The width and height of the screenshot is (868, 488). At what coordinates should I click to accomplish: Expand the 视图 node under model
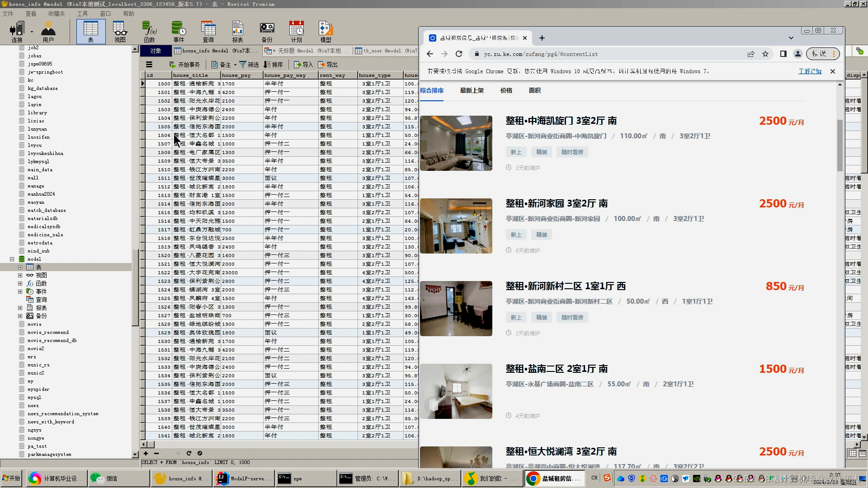tap(20, 275)
